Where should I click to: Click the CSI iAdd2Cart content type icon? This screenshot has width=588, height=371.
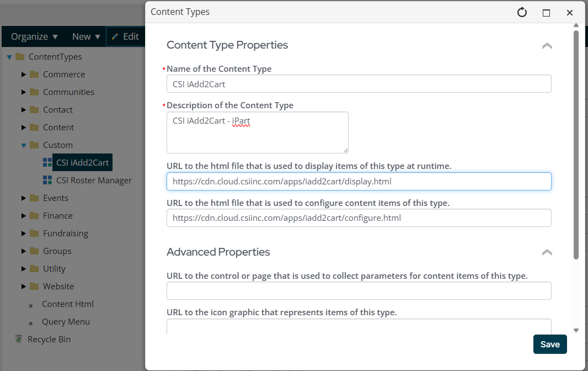[x=47, y=163]
